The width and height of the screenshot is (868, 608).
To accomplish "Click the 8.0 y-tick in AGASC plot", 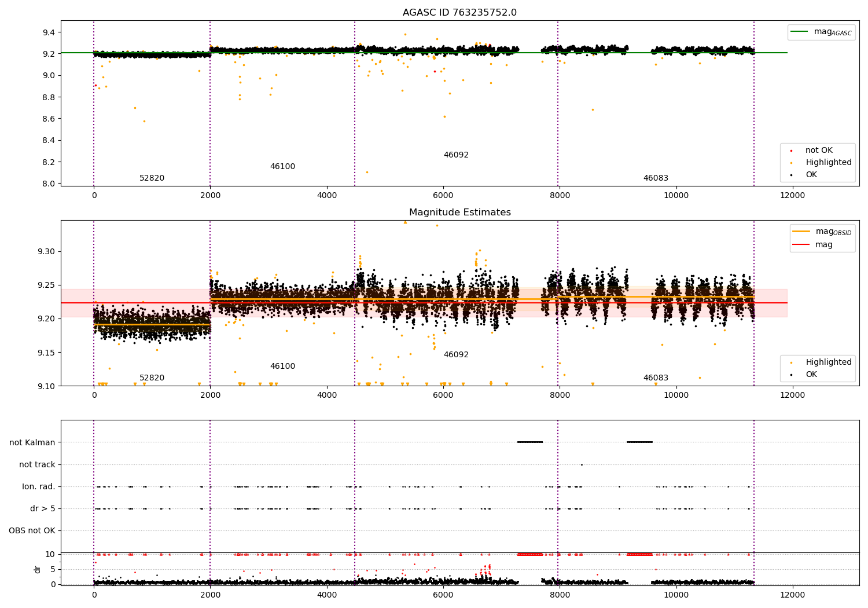I will 49,184.
